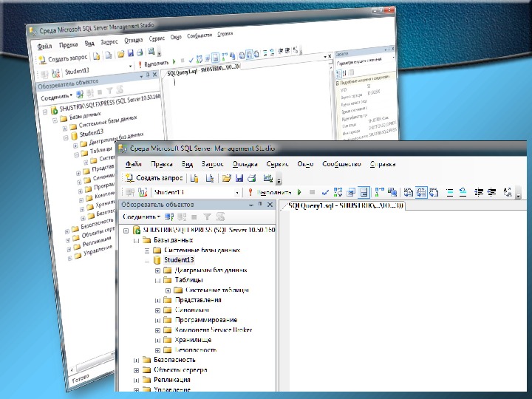Image resolution: width=532 pixels, height=399 pixels.
Task: Click Connect icon in back window Object Explorer
Action: (80, 94)
